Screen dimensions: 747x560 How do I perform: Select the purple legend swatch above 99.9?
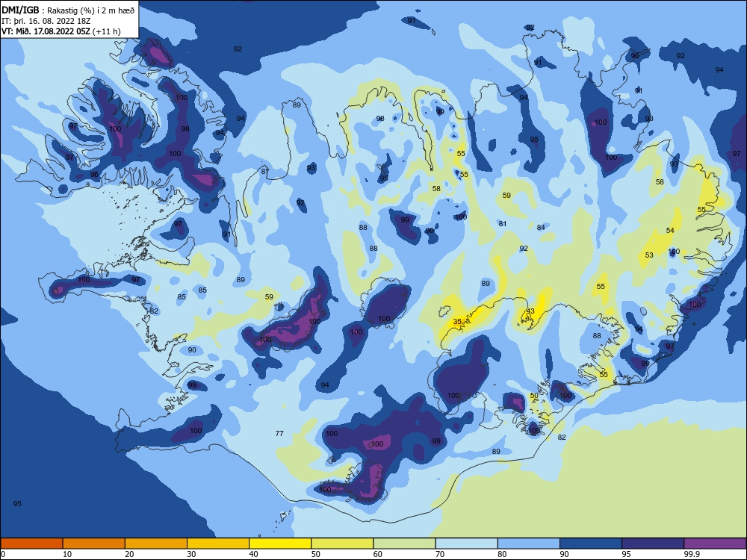coord(715,544)
